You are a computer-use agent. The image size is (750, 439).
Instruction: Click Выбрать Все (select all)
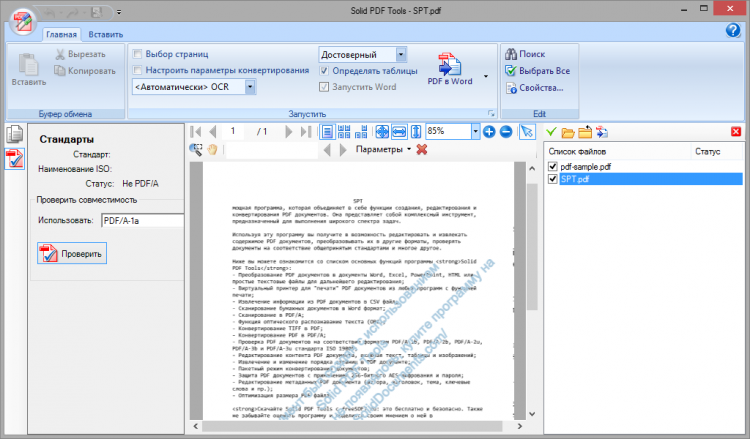pyautogui.click(x=538, y=71)
